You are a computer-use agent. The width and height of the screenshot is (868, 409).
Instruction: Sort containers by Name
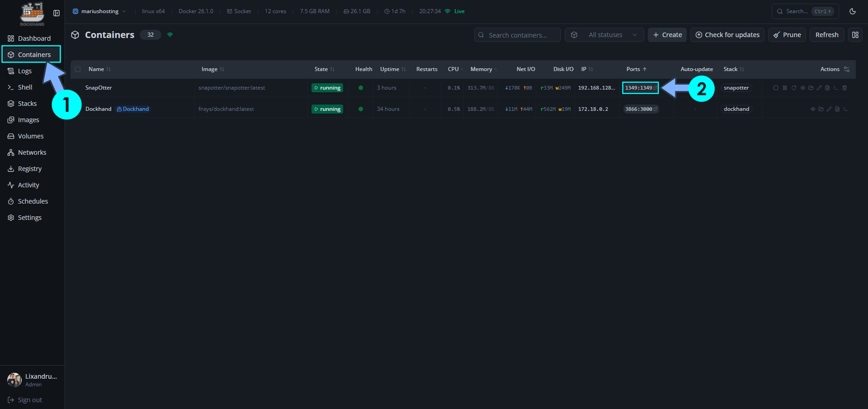(x=99, y=69)
